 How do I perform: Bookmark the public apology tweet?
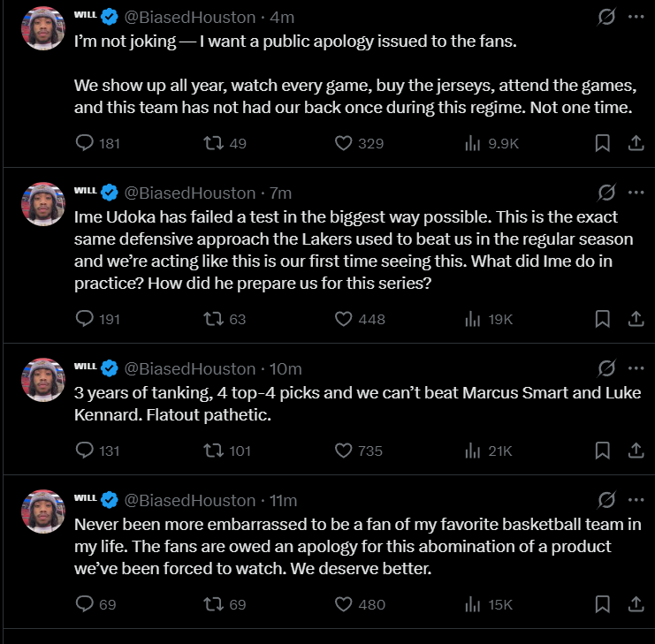point(602,143)
